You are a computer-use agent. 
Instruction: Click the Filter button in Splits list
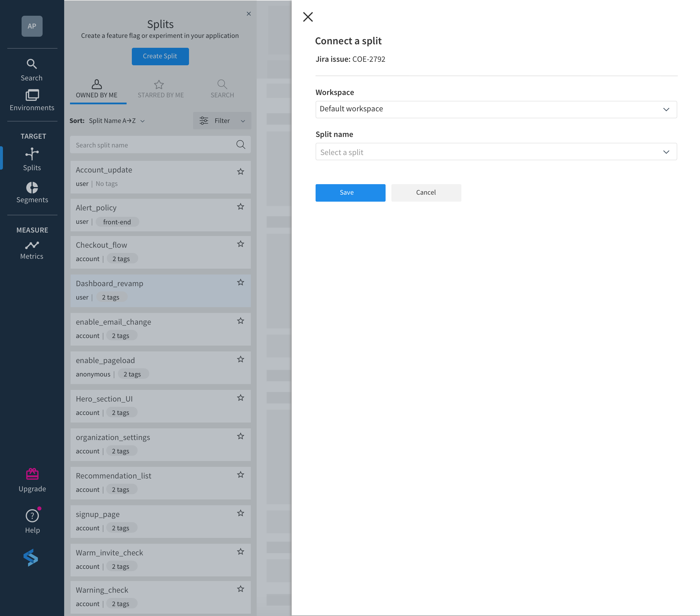click(221, 121)
